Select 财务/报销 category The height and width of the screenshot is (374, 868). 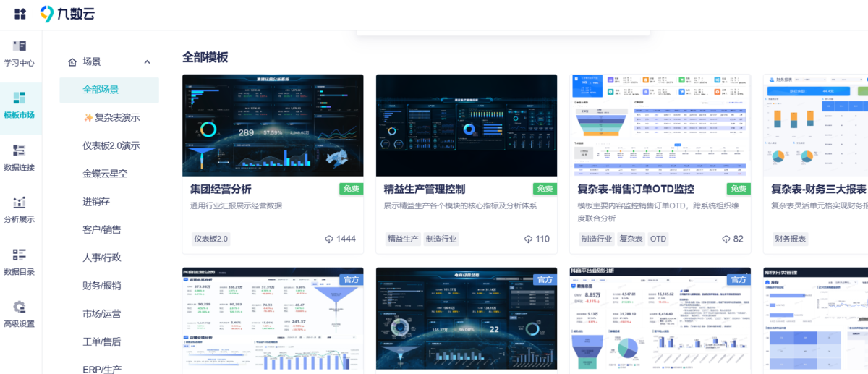(102, 286)
